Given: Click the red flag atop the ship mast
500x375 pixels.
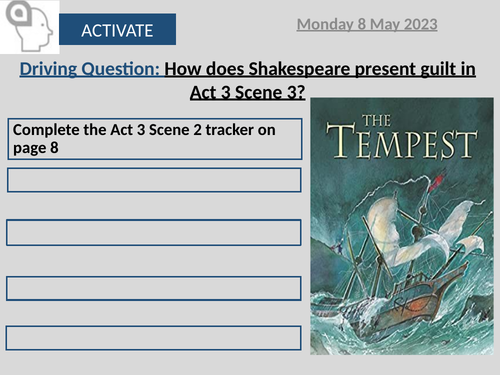Looking at the screenshot, I should (437, 181).
